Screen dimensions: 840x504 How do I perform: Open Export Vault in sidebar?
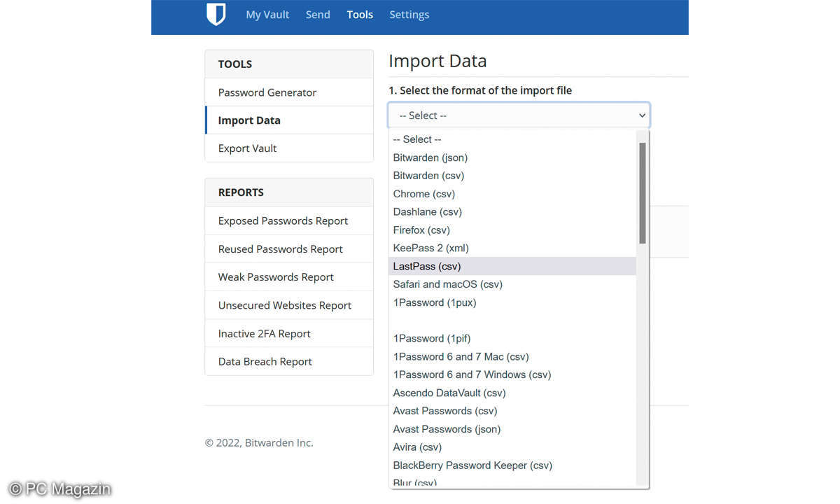click(289, 148)
